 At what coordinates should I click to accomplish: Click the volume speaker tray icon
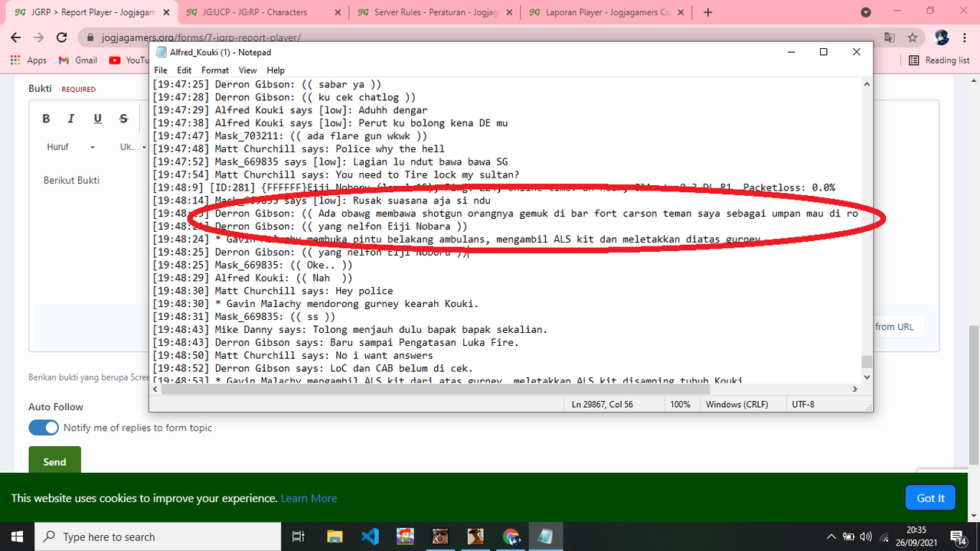867,536
